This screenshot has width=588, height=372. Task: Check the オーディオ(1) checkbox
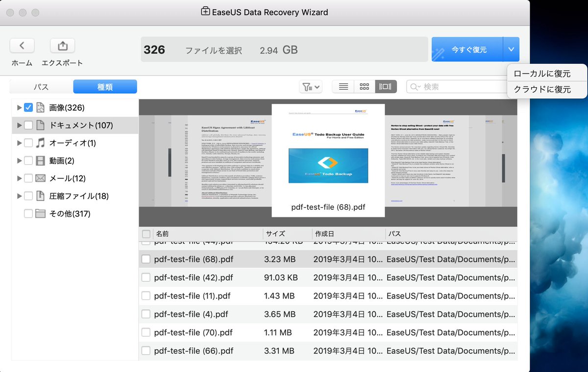tap(28, 143)
